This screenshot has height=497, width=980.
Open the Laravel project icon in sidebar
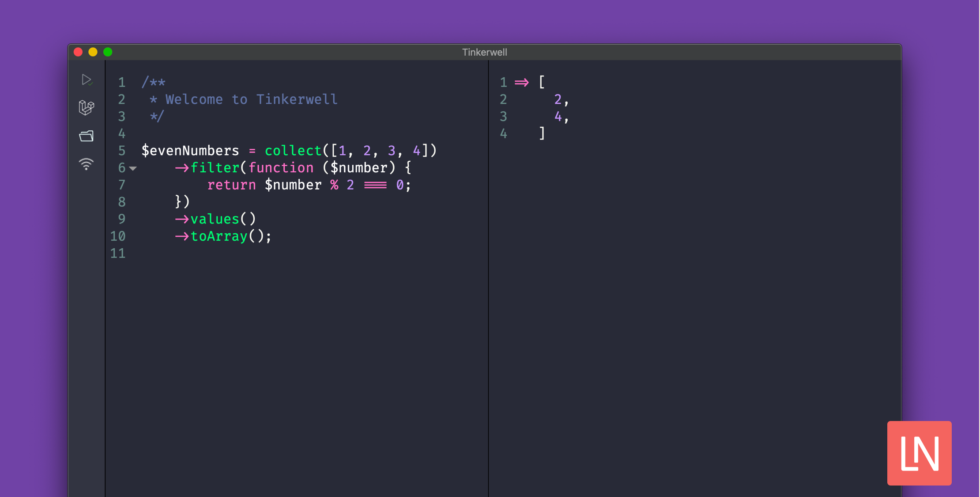click(87, 107)
